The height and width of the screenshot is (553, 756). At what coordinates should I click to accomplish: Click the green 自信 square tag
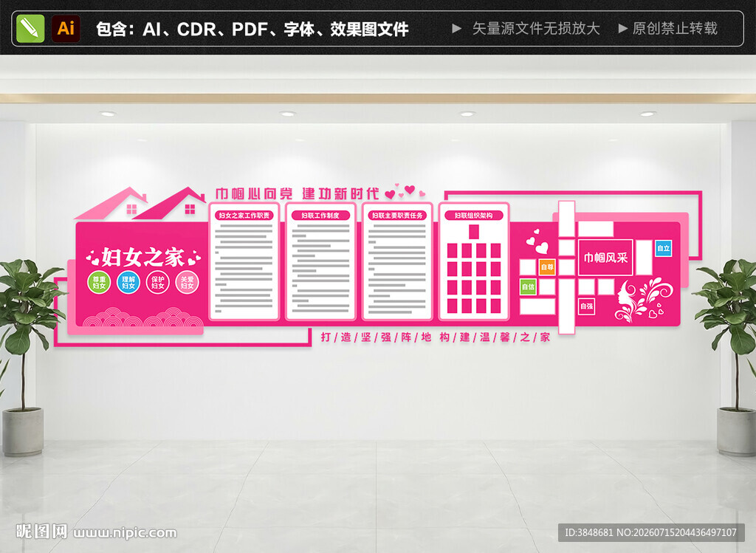529,287
